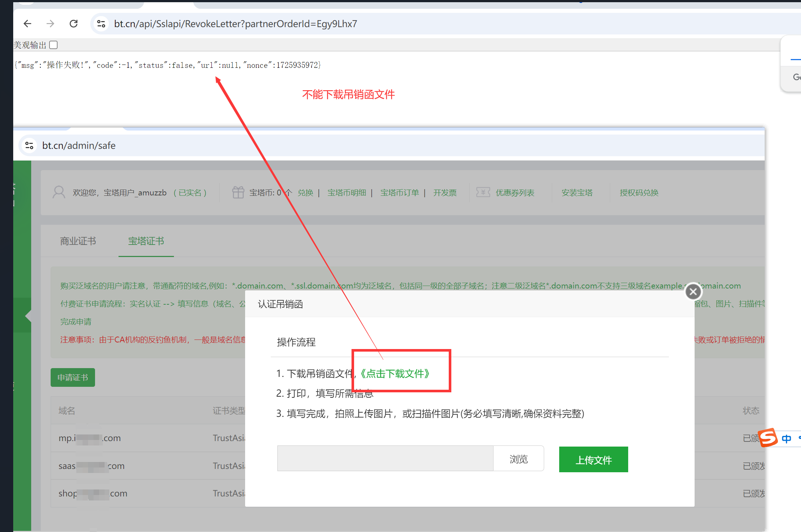Click the gift box 宝塔币 icon
Image resolution: width=801 pixels, height=532 pixels.
(238, 192)
